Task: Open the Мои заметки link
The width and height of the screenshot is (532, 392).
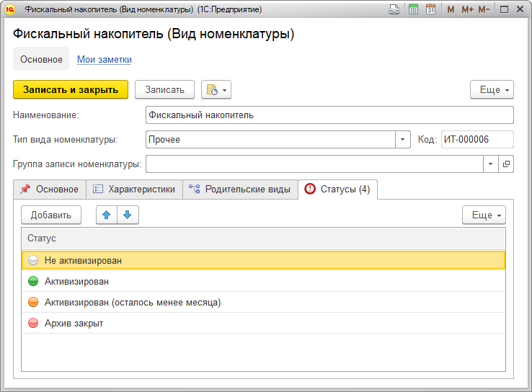Action: click(104, 59)
